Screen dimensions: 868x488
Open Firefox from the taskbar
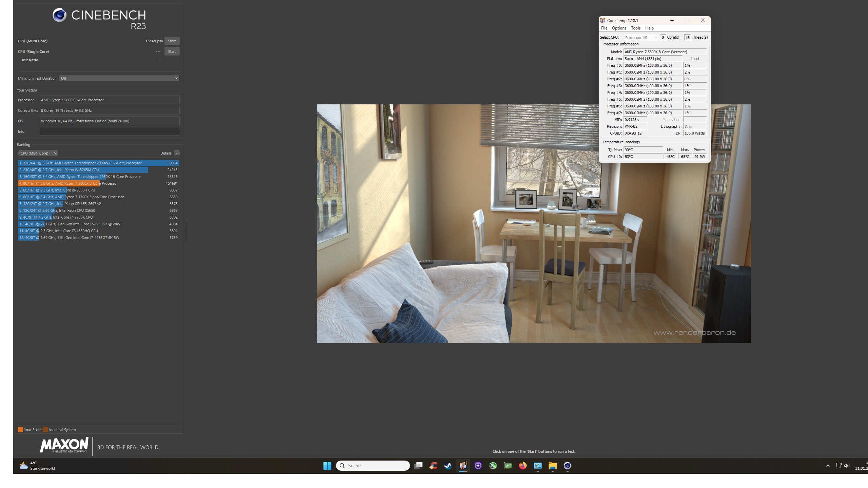point(522,466)
